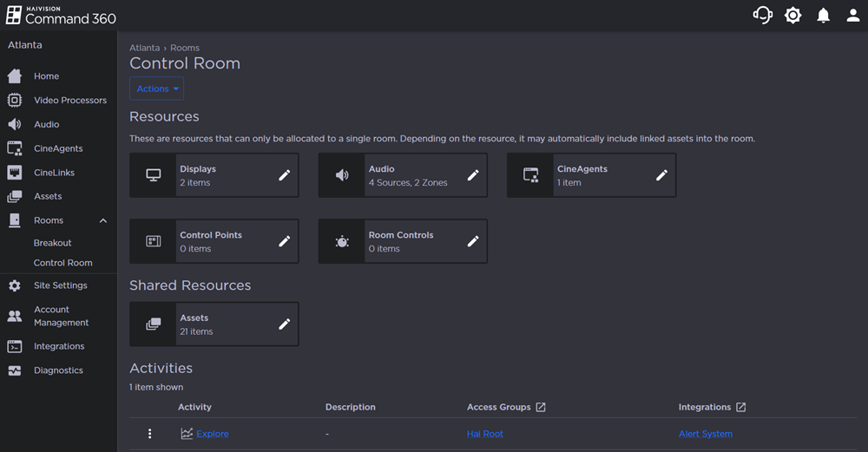This screenshot has width=868, height=452.
Task: Edit the Audio resource pencil icon
Action: [x=473, y=175]
